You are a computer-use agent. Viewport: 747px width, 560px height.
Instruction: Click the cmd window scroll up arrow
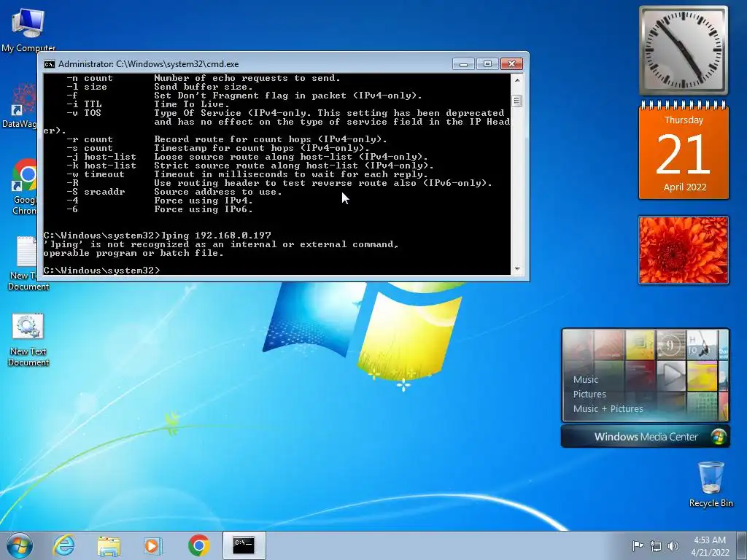(x=517, y=80)
